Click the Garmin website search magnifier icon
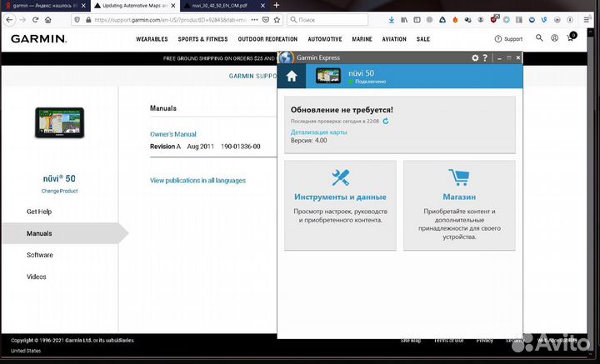Screen dimensions: 600x364 pyautogui.click(x=539, y=38)
